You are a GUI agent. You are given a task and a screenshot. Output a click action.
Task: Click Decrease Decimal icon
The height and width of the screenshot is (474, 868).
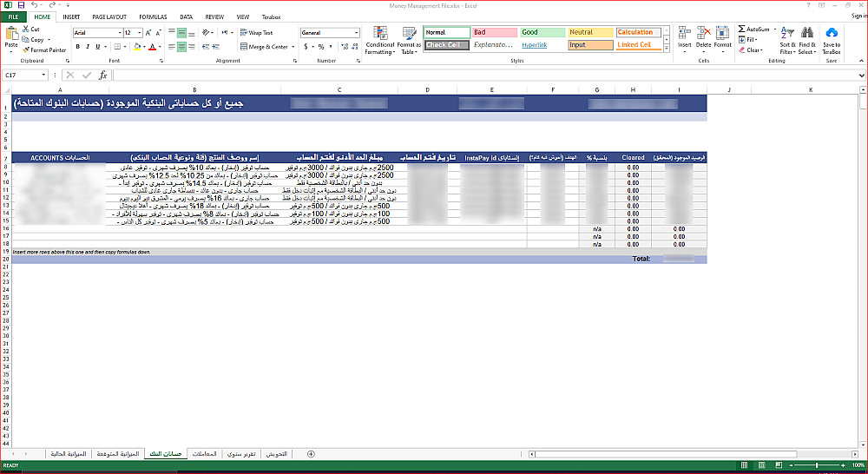tap(355, 47)
